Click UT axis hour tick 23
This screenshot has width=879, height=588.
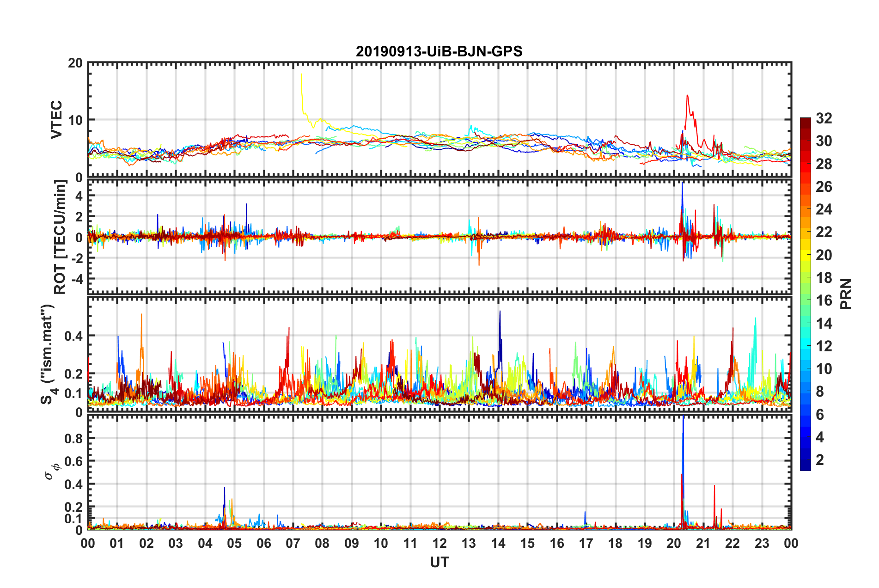(762, 543)
